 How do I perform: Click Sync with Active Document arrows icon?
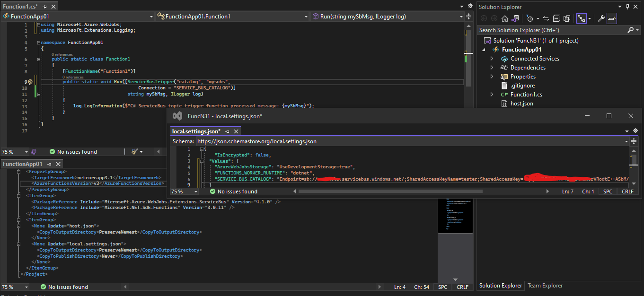coord(546,19)
